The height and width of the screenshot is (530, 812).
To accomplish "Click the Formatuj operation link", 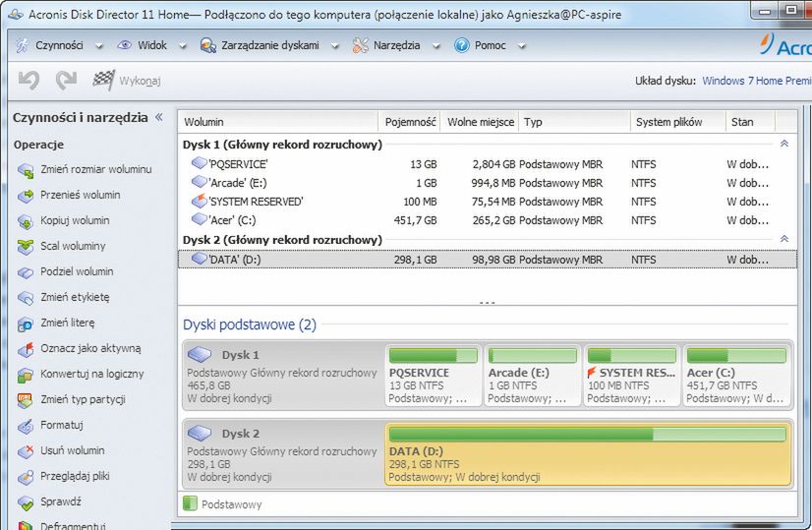I will (x=62, y=425).
